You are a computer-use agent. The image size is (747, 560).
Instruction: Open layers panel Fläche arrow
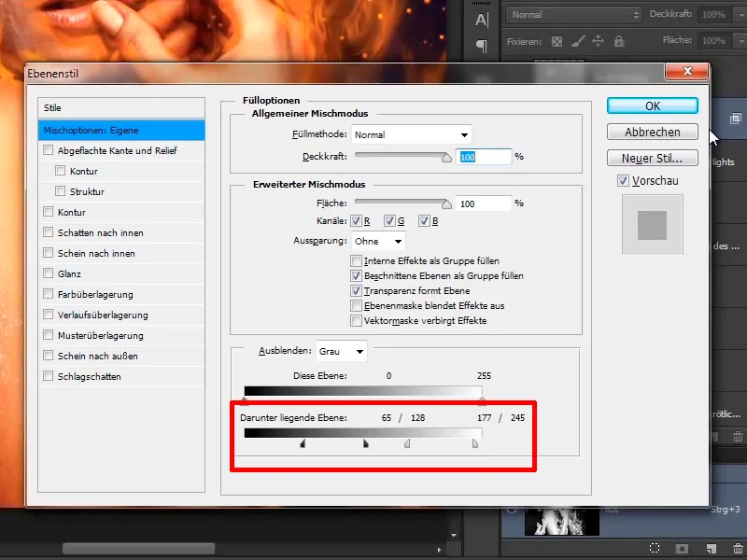pos(741,41)
